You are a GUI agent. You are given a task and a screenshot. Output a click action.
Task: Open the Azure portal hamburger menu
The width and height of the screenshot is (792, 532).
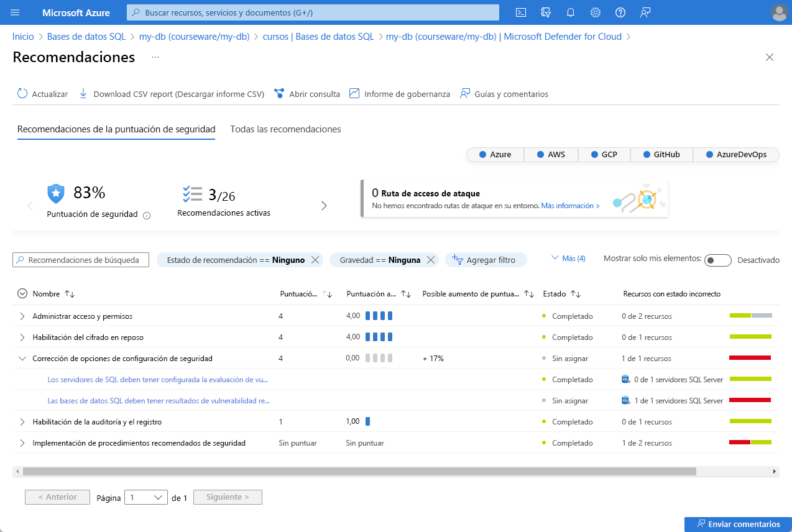pos(15,12)
